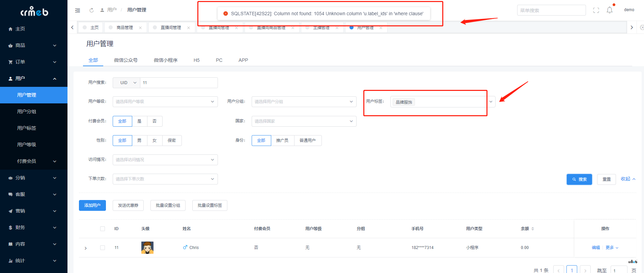
Task: Tick the select-all checkbox in table header
Action: pyautogui.click(x=103, y=229)
